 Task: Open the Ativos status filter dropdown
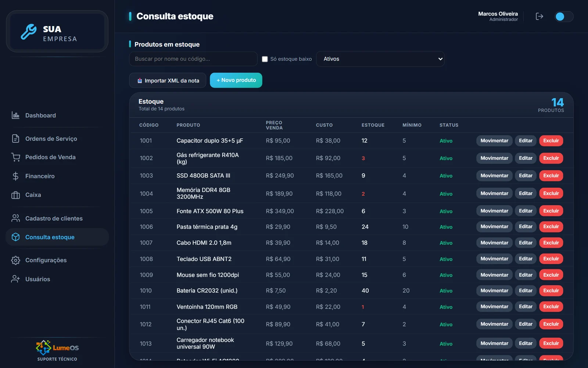pos(380,59)
